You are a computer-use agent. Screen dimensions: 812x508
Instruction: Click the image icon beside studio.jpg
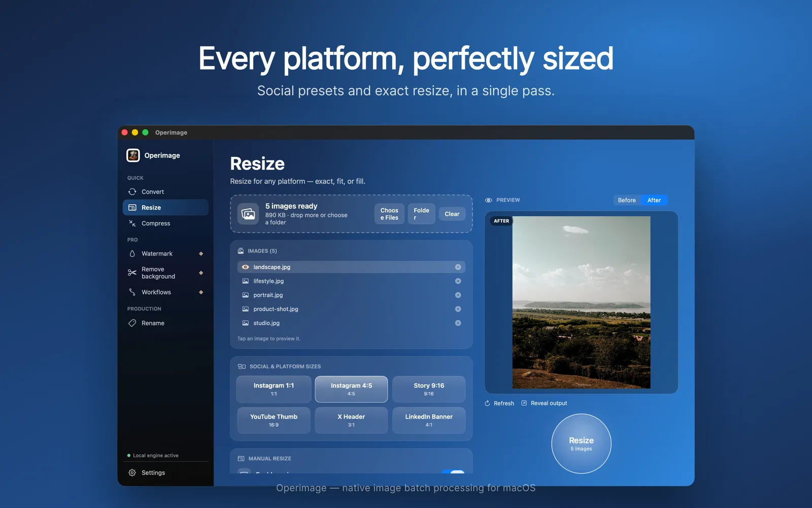[x=246, y=323]
